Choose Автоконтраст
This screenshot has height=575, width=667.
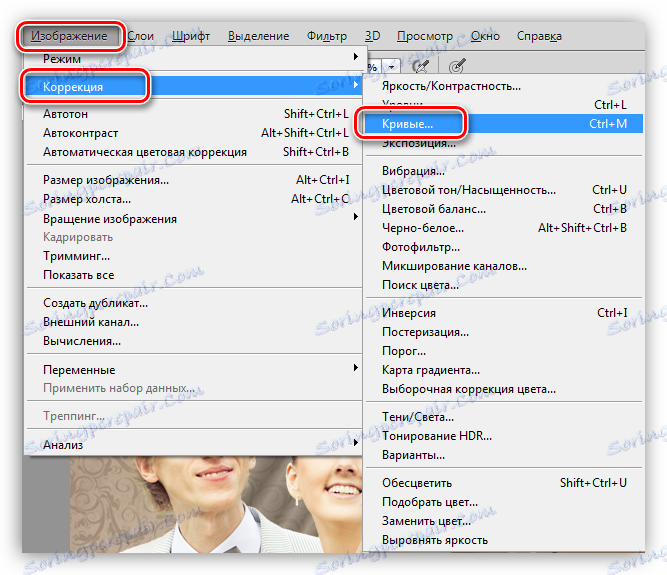tap(193, 133)
